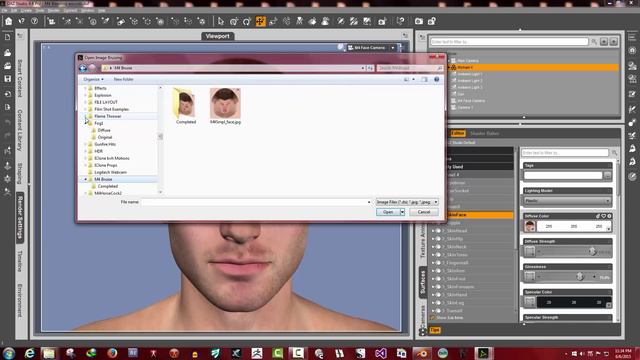The width and height of the screenshot is (640, 360).
Task: Click the Tags browse ellipsis button
Action: (607, 176)
